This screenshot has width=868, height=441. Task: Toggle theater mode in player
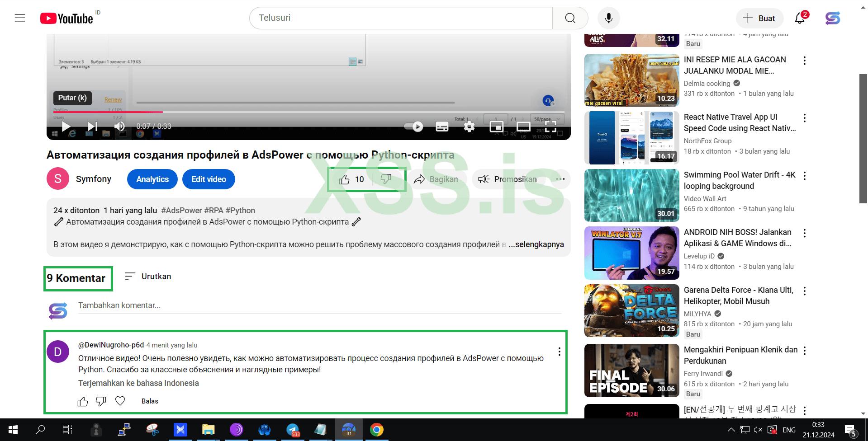(x=523, y=127)
